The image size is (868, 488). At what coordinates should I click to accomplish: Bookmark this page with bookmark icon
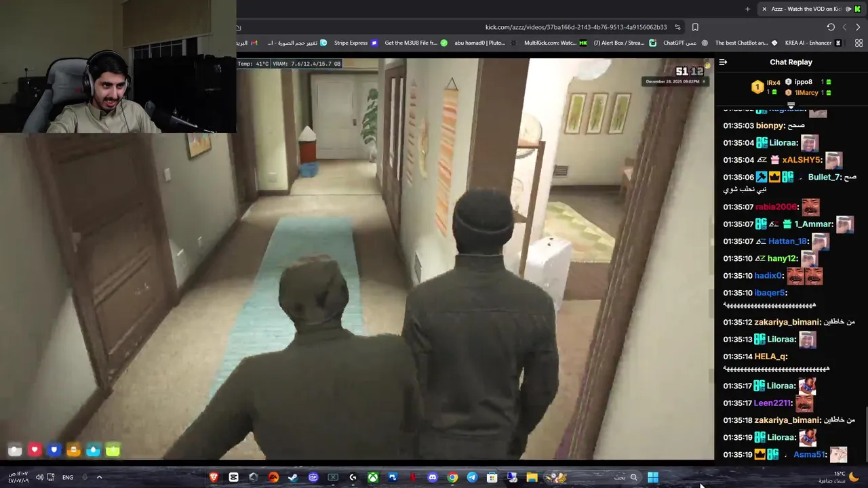695,27
